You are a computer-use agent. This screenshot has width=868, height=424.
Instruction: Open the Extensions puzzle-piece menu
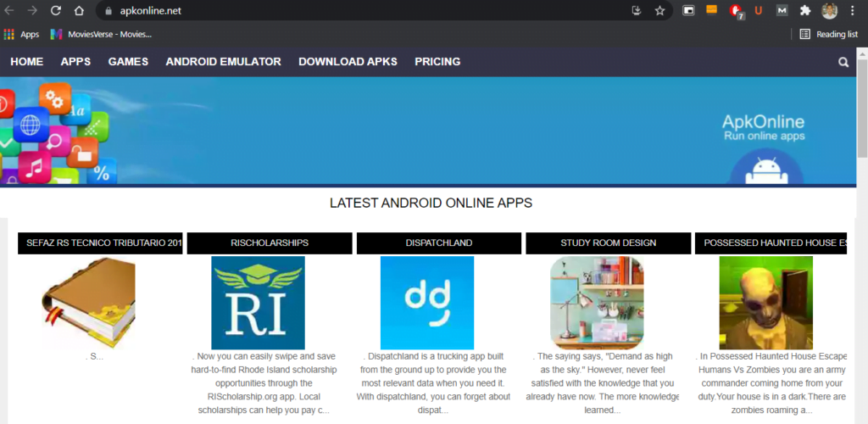[805, 10]
